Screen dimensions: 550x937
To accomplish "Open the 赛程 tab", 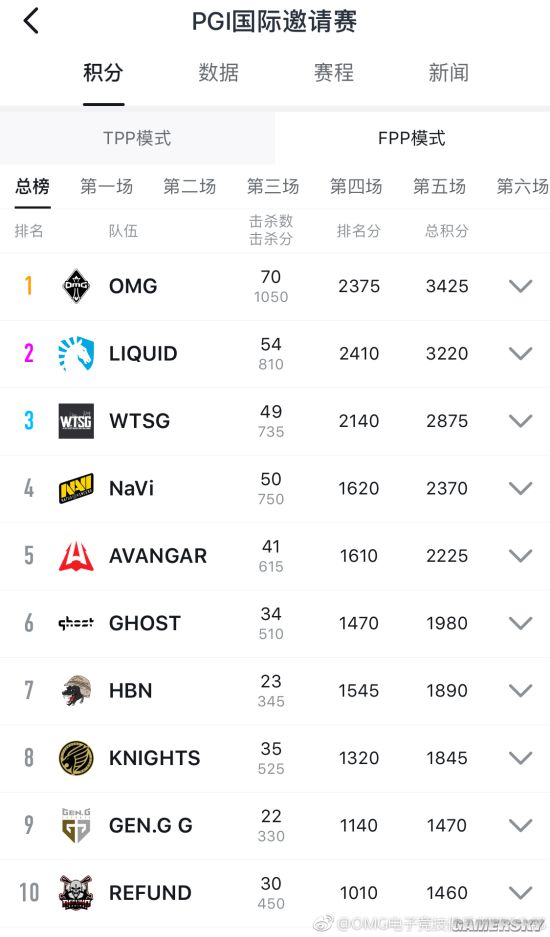I will coord(334,73).
